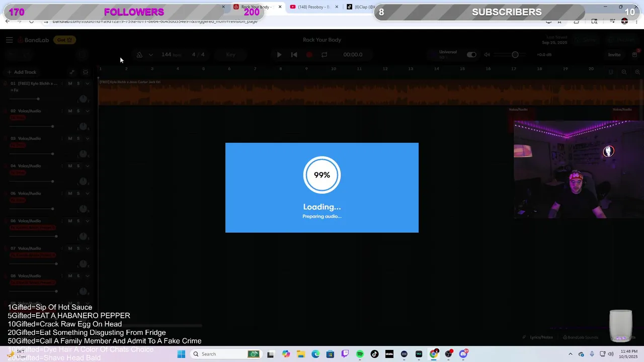
Task: Solo track 02 Voice/Audio
Action: click(78, 111)
